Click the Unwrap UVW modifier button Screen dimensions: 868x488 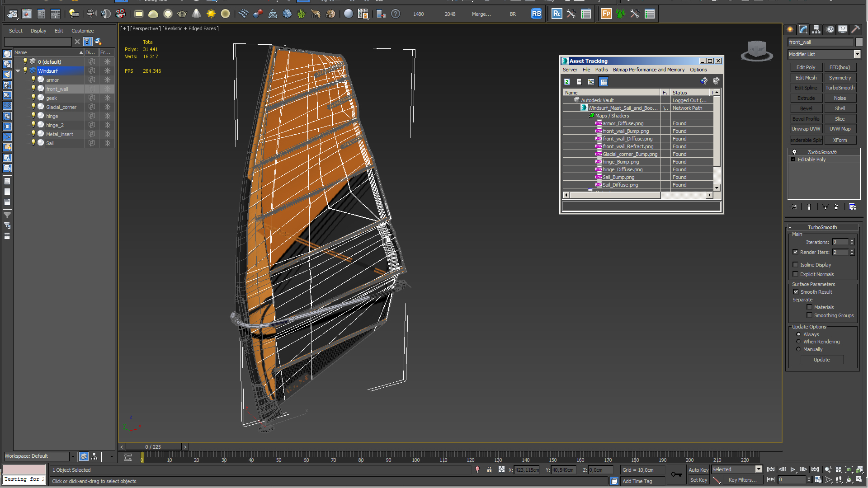[806, 129]
